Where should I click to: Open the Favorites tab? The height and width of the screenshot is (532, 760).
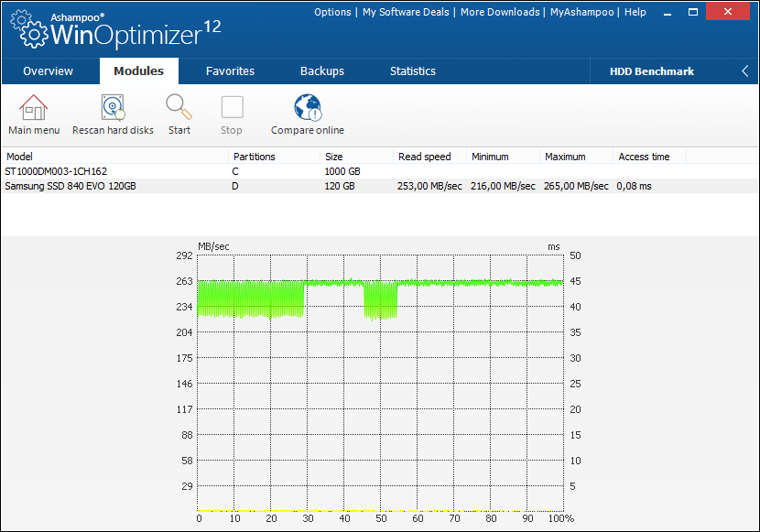click(x=230, y=71)
